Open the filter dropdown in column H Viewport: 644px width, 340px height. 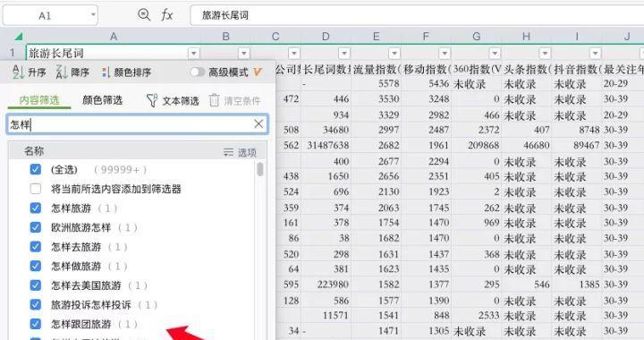545,53
